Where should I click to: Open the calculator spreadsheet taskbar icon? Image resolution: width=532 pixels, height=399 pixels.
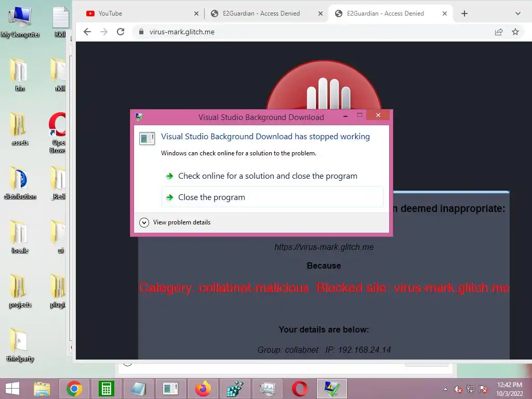click(106, 389)
